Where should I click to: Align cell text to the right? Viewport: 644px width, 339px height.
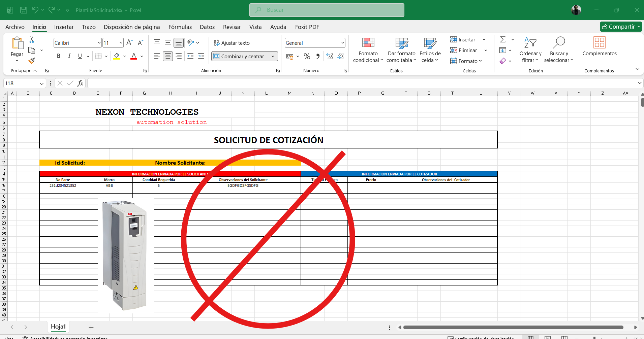(179, 56)
